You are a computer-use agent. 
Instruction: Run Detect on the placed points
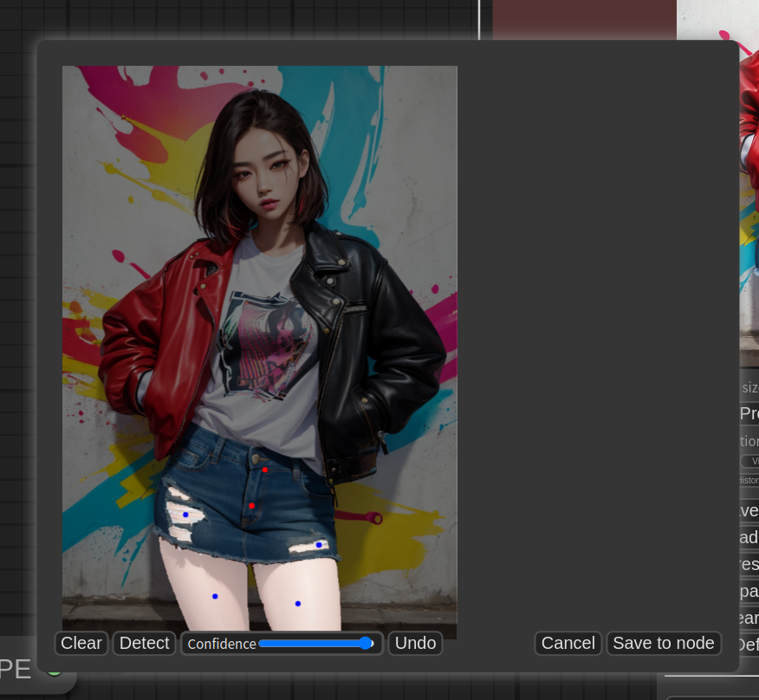(144, 643)
